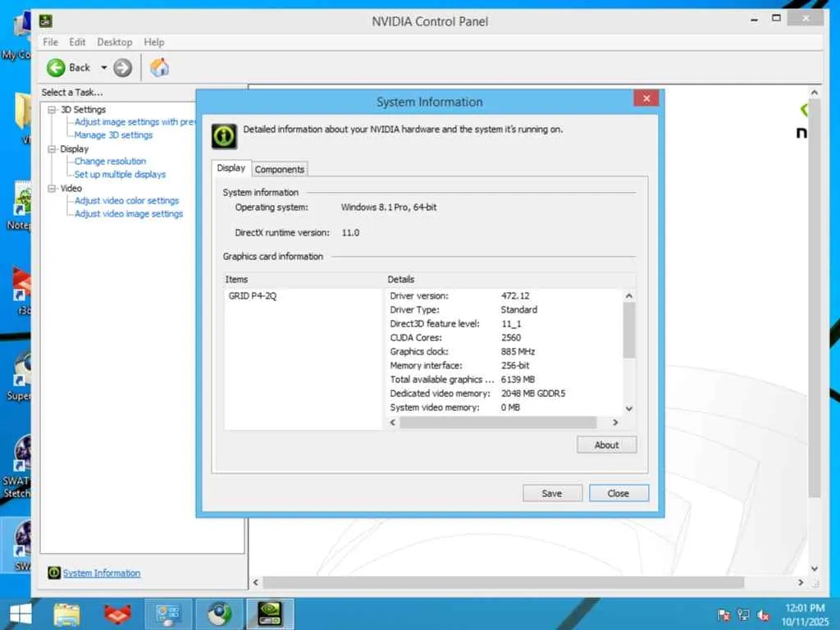Click main panel horizontal scroll right arrow
The image size is (840, 630).
[x=801, y=582]
